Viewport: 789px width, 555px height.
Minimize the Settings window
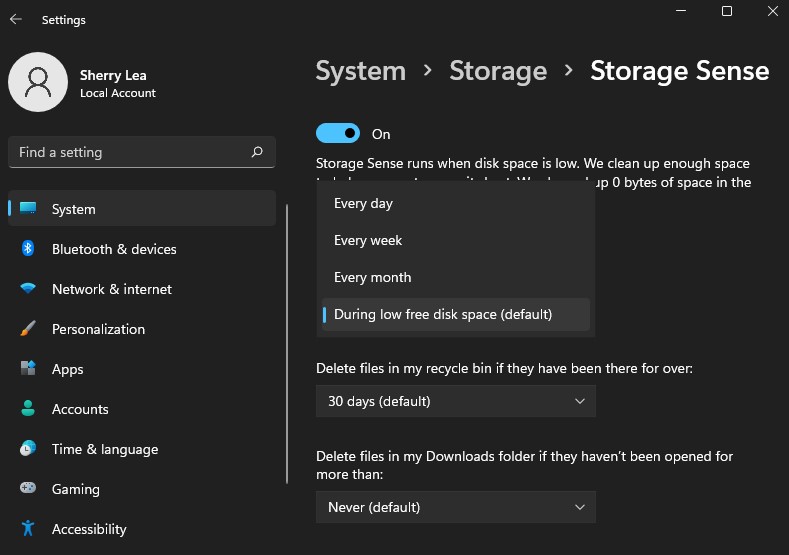tap(681, 11)
